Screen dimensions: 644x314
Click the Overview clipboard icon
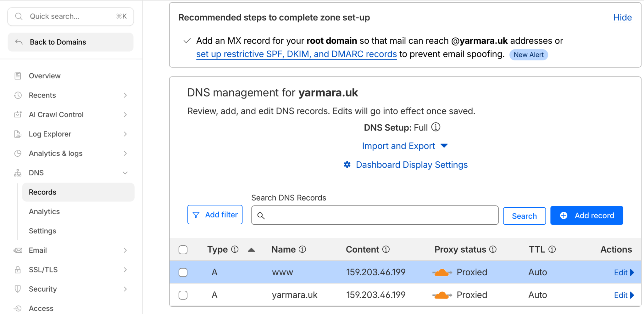[18, 76]
